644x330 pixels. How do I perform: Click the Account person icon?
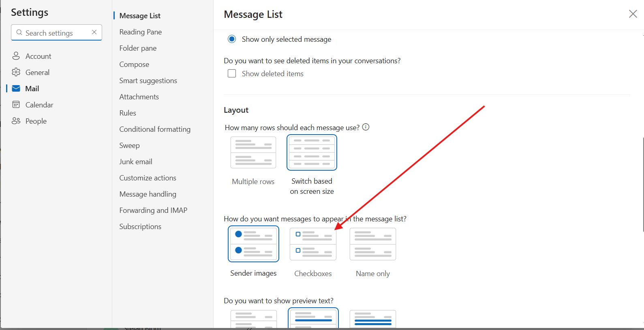coord(16,56)
